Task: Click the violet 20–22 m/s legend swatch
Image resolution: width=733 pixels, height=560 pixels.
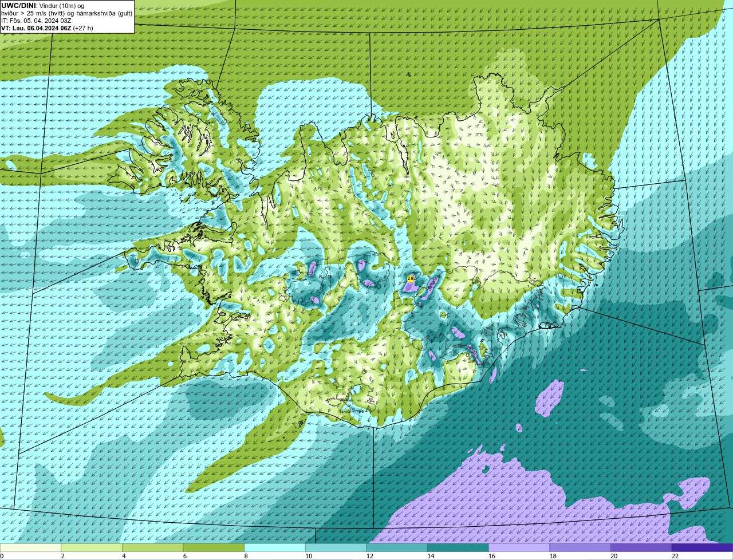Action: pyautogui.click(x=641, y=547)
